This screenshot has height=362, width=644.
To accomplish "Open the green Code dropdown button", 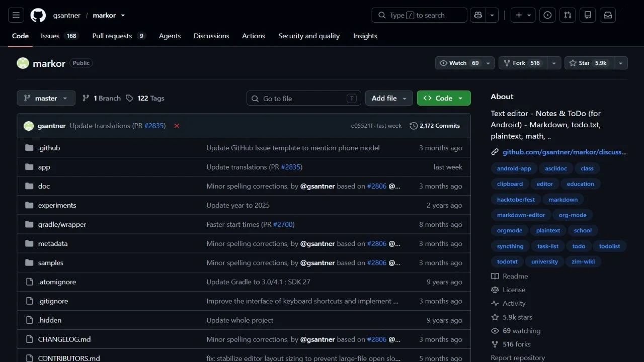I will click(444, 98).
